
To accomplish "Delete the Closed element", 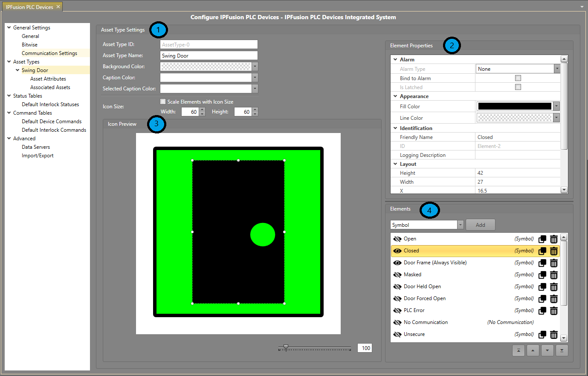I will coord(553,251).
